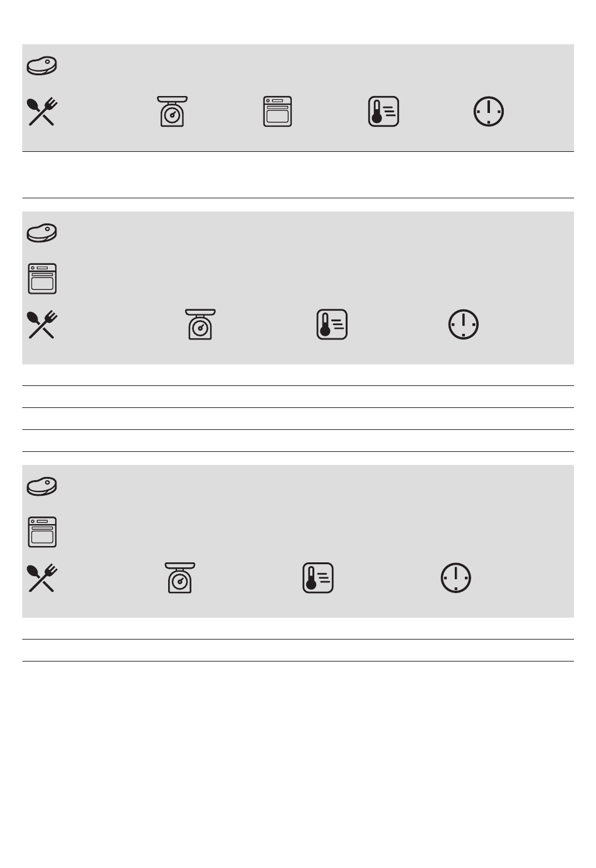
Task: Select the oven icon in the top section header row
Action: click(277, 112)
